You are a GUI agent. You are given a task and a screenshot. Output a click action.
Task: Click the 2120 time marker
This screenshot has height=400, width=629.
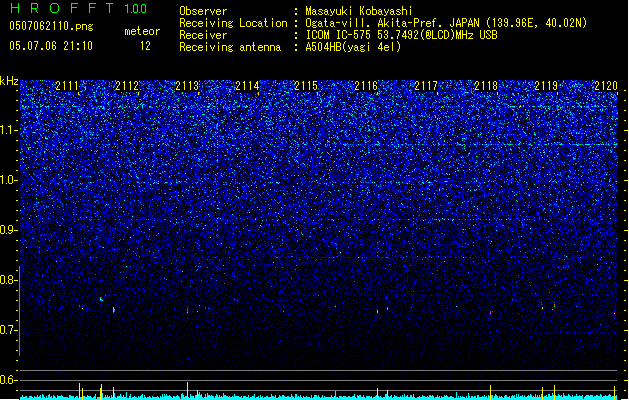click(x=606, y=86)
